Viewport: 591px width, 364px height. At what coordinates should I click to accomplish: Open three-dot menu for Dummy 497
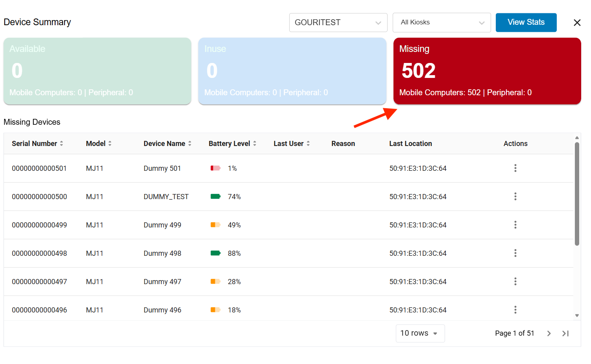pos(515,282)
